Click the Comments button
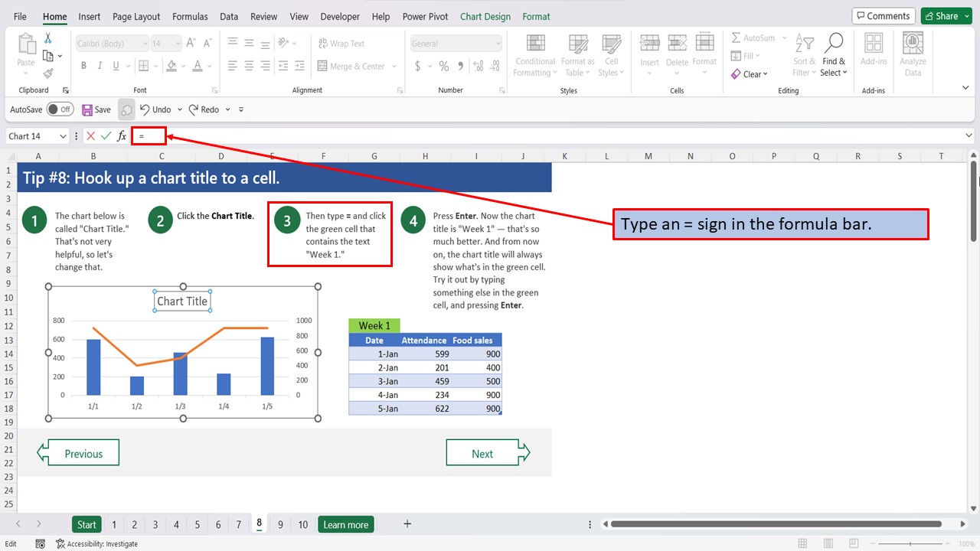Screen dimensions: 980x551 pyautogui.click(x=883, y=15)
